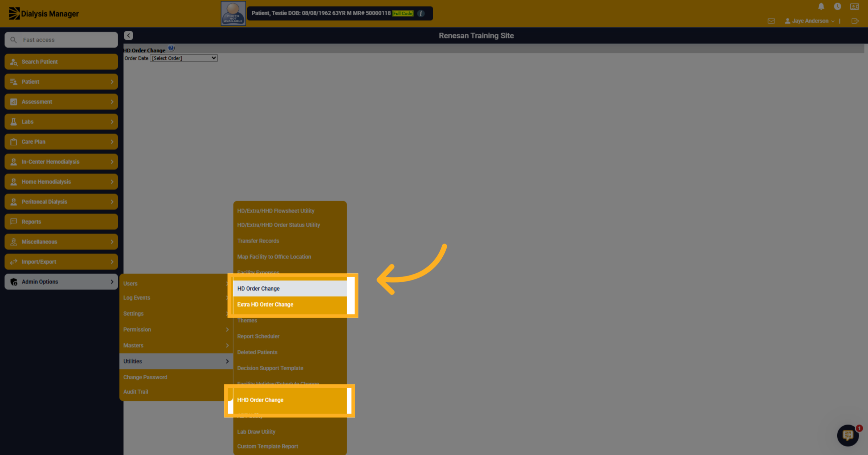Expand the Peritoneal Dialysis chevron

click(112, 202)
